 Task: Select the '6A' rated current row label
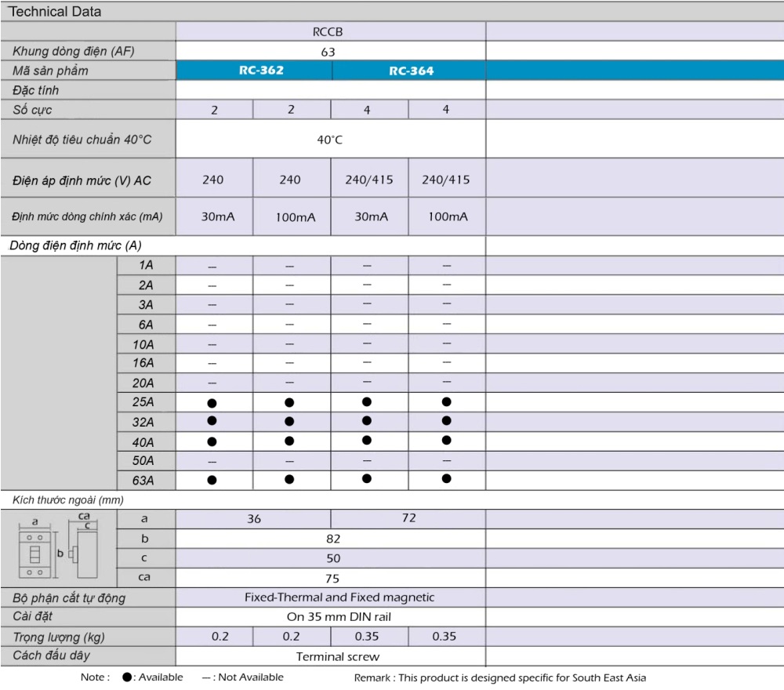pos(146,325)
